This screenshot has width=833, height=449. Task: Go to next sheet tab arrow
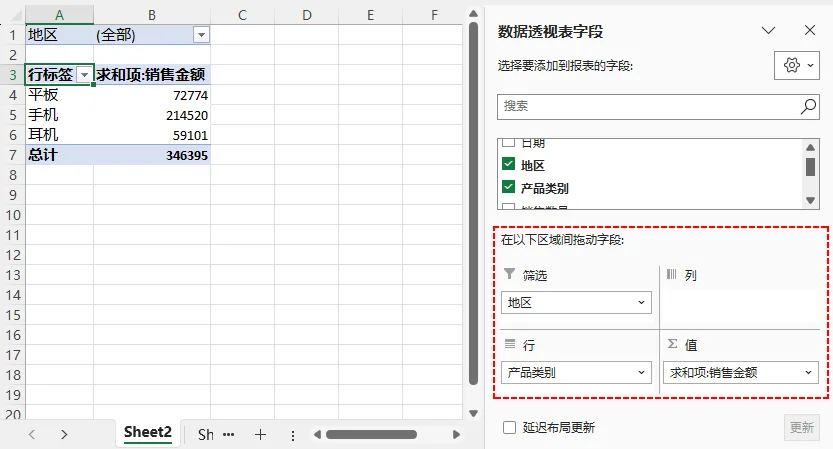[x=64, y=435]
